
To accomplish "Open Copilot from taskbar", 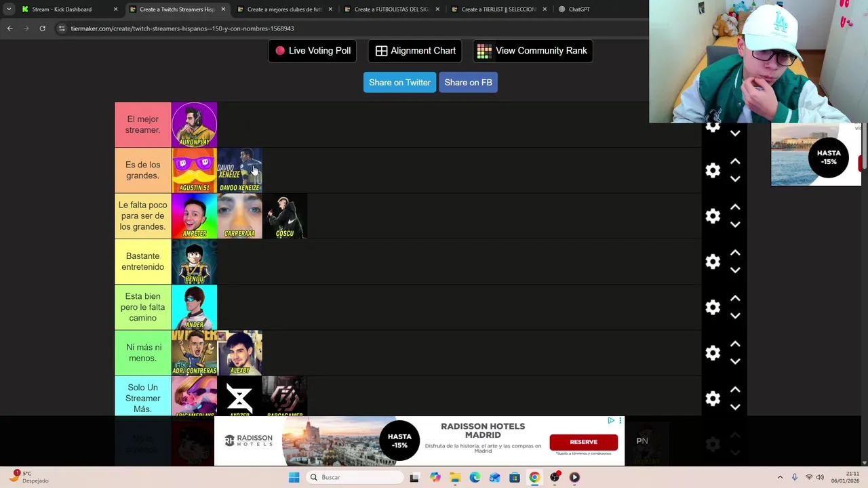I will 435,477.
